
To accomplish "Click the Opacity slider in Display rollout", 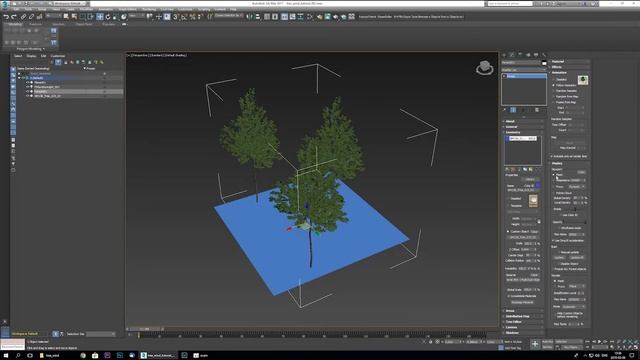I will (575, 222).
